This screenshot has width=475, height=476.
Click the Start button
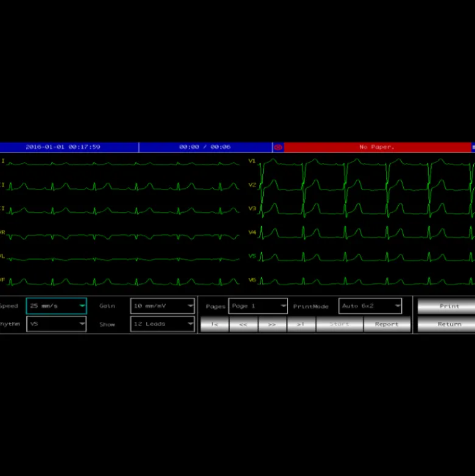click(x=339, y=324)
